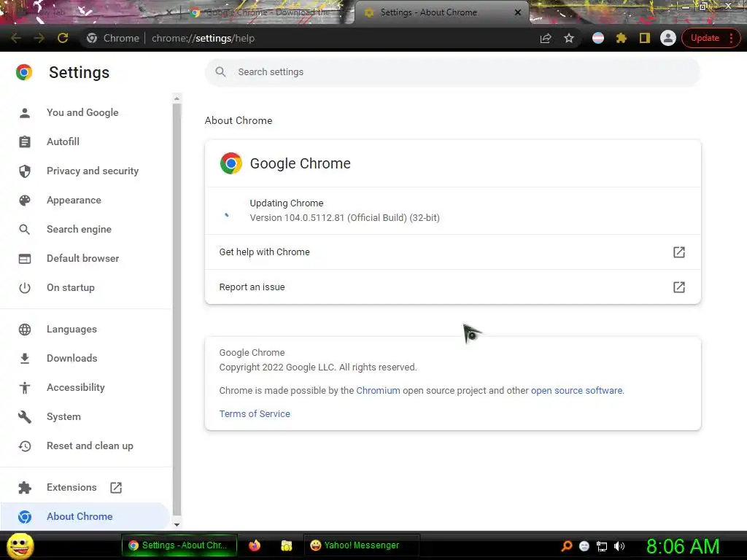Open the Accessibility settings

pyautogui.click(x=76, y=388)
